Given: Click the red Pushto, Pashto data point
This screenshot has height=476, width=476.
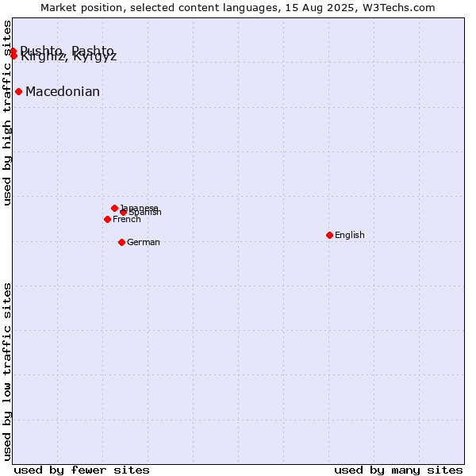Looking at the screenshot, I should click(x=13, y=51).
